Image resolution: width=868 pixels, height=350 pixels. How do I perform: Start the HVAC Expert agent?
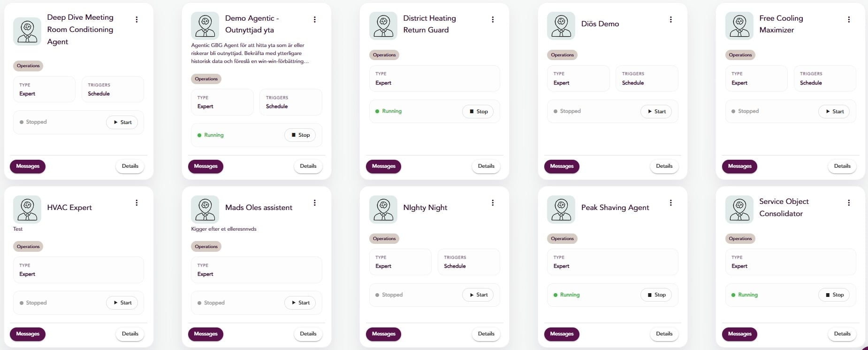click(x=122, y=303)
